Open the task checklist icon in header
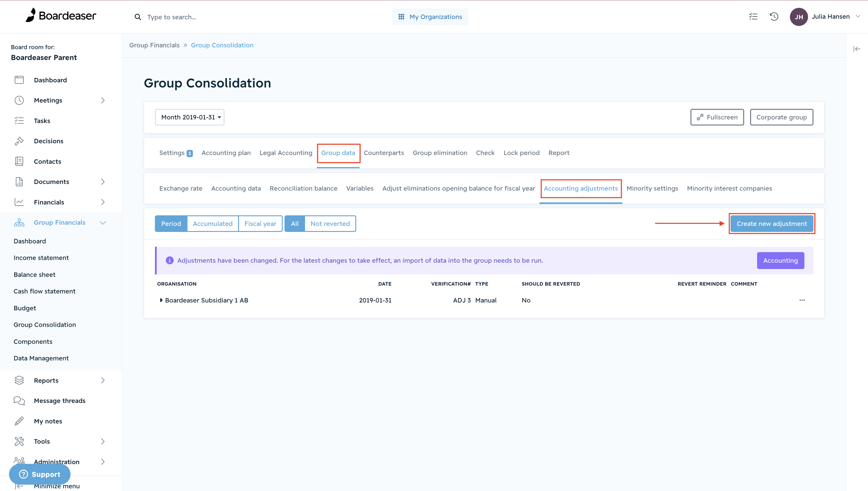868x491 pixels. 753,17
